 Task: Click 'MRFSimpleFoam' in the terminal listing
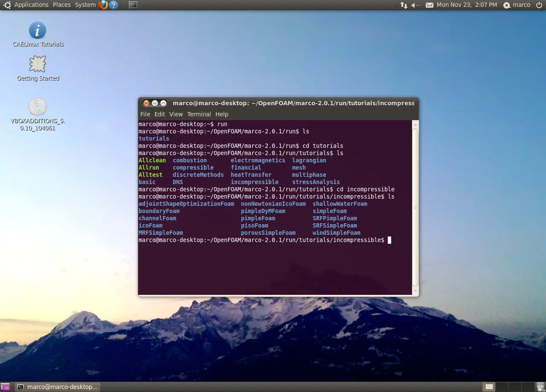(x=161, y=233)
